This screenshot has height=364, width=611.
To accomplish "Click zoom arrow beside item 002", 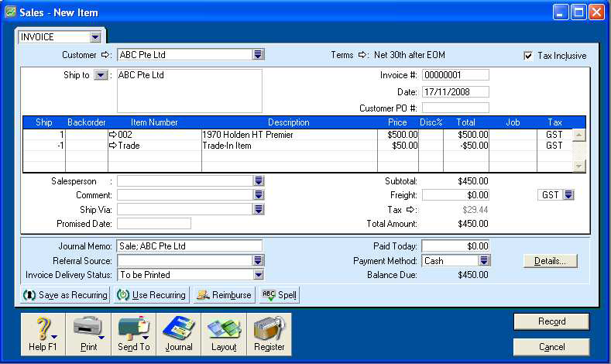I will pos(113,135).
